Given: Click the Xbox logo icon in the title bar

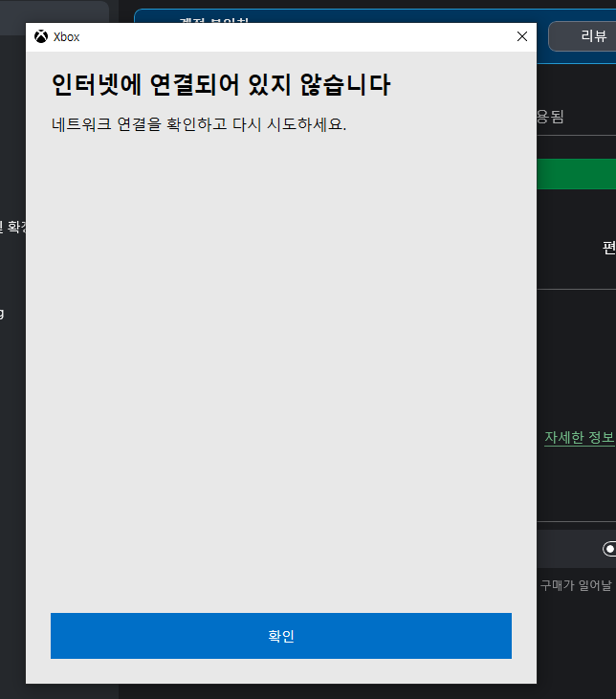Looking at the screenshot, I should 41,36.
